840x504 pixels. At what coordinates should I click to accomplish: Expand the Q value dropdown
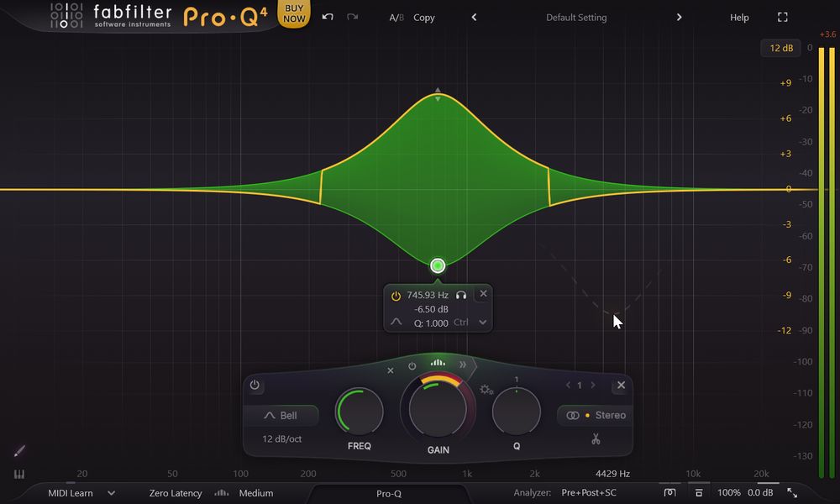pyautogui.click(x=483, y=323)
